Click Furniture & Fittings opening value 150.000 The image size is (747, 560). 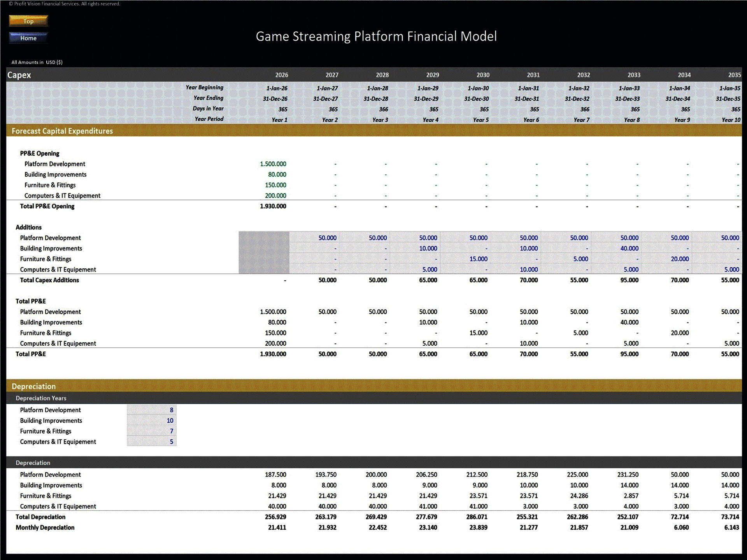coord(275,185)
